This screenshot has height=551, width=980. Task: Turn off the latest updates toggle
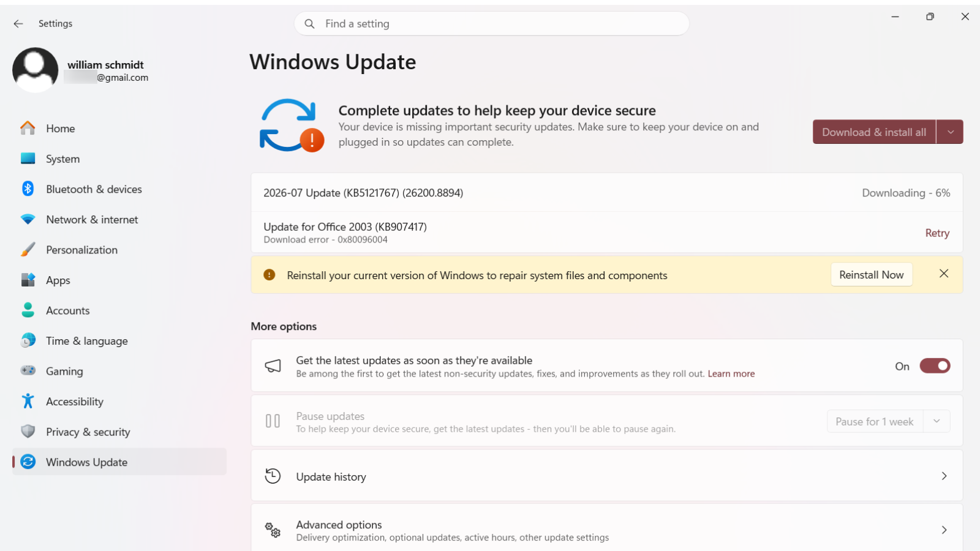pos(935,366)
